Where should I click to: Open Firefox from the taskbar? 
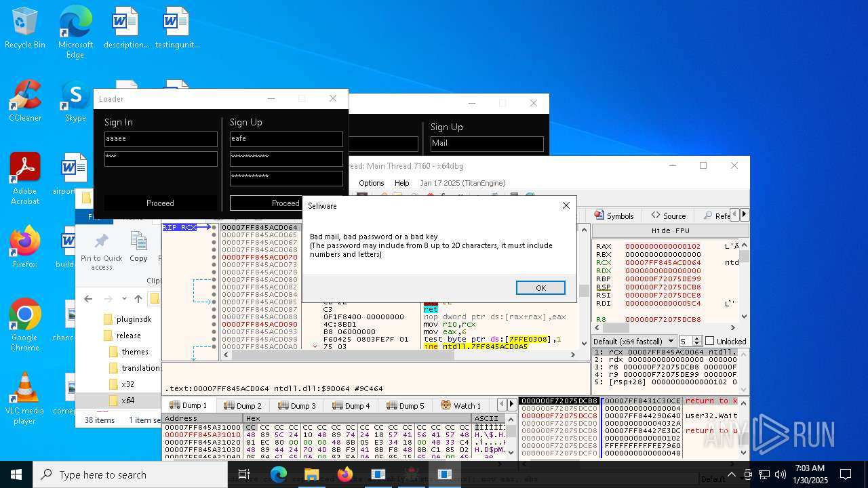345,474
